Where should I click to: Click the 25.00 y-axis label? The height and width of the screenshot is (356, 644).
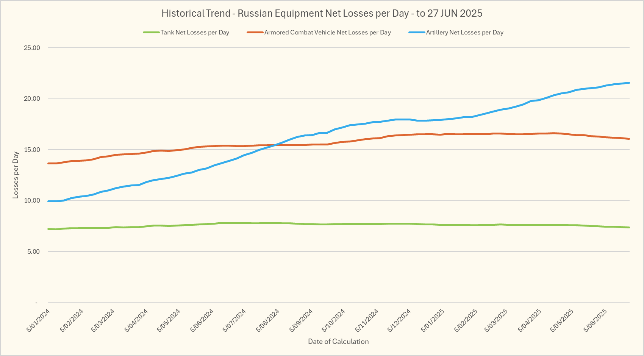[x=32, y=48]
